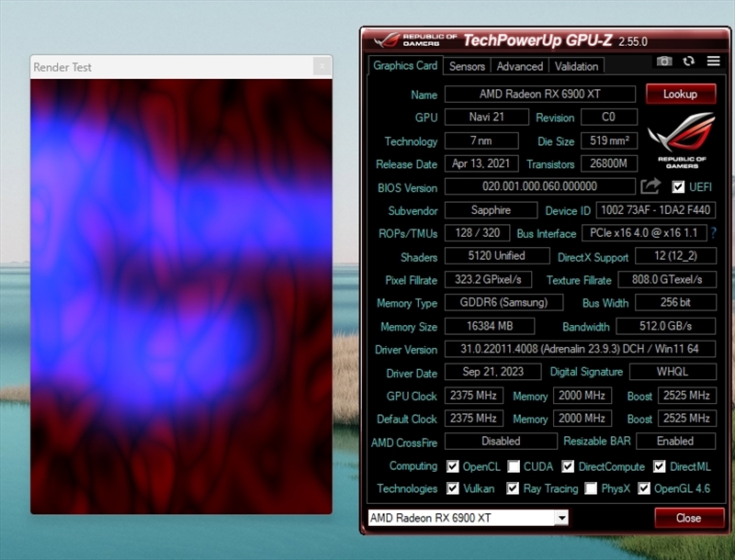Image resolution: width=735 pixels, height=560 pixels.
Task: Toggle the Ray Tracing checkbox
Action: [513, 488]
